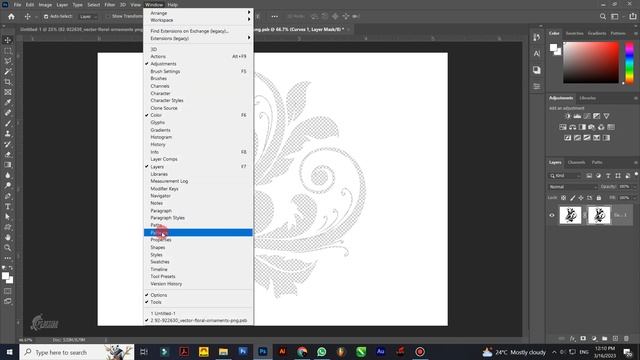The width and height of the screenshot is (640, 360).
Task: Open the search magnifier at top right
Action: [603, 16]
